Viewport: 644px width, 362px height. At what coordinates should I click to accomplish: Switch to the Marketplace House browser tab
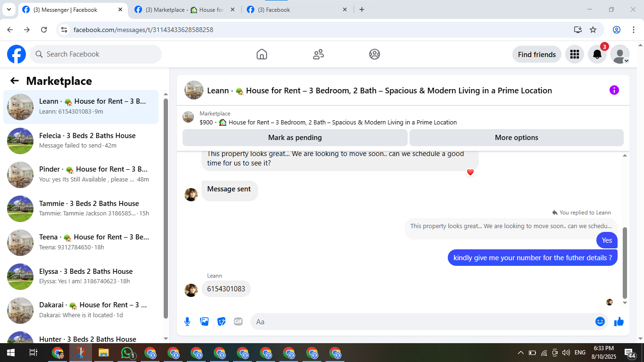[185, 9]
